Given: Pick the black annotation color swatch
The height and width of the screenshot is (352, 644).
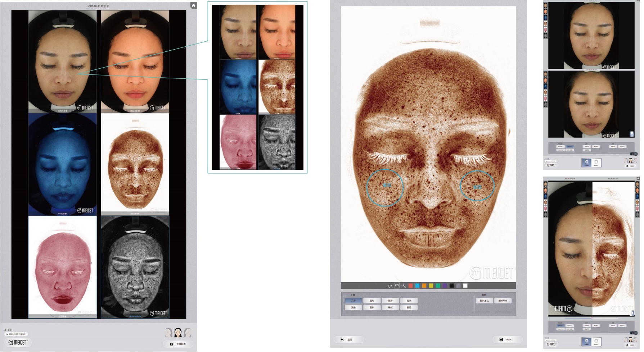Looking at the screenshot, I should pyautogui.click(x=452, y=286).
